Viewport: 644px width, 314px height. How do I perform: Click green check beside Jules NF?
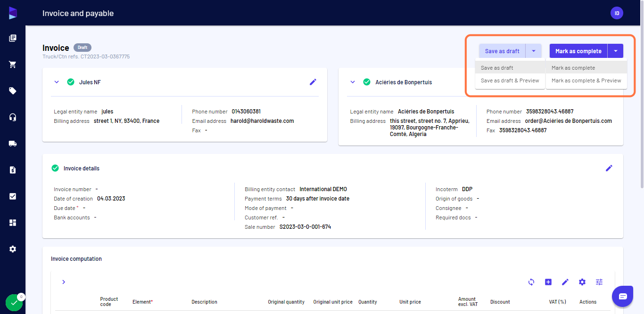click(x=71, y=82)
